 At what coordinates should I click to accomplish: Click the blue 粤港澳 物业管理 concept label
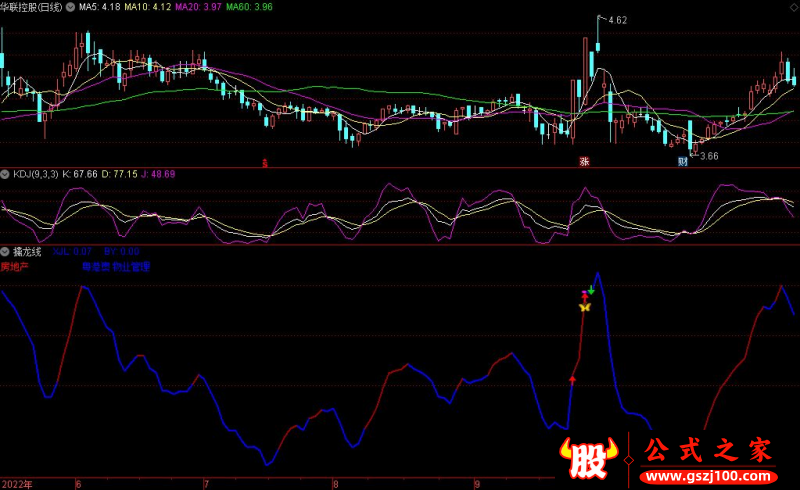click(116, 266)
